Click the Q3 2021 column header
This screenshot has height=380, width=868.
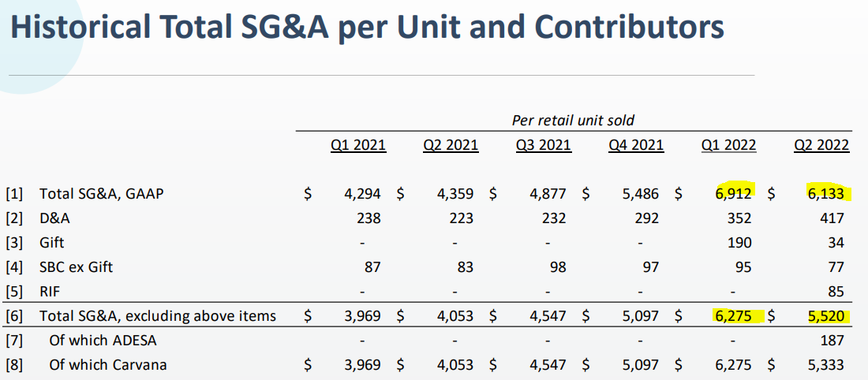pos(544,146)
